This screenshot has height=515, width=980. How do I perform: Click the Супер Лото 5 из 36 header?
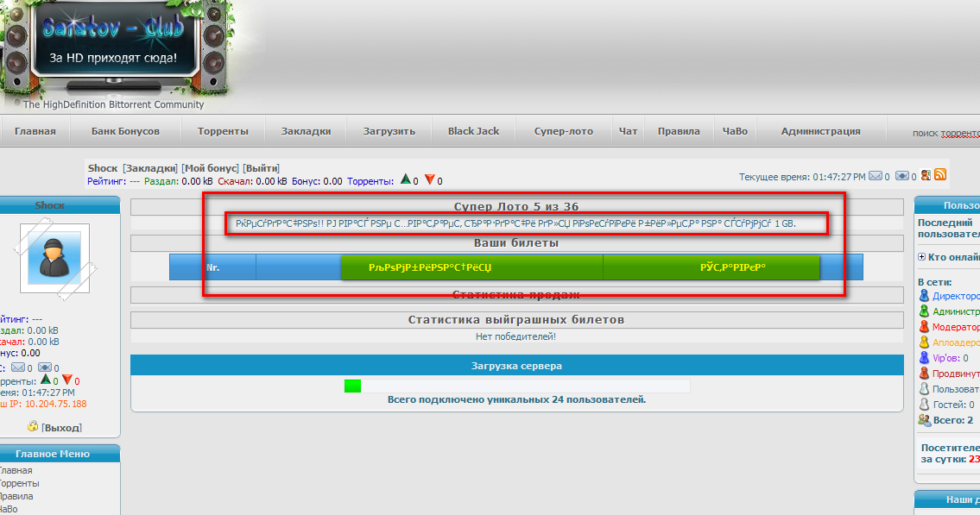click(516, 207)
